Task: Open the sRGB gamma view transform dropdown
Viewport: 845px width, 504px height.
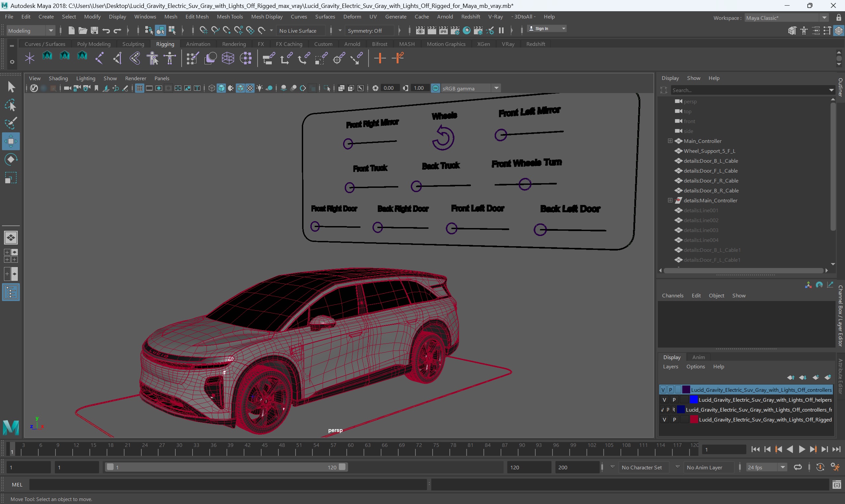Action: pos(470,88)
